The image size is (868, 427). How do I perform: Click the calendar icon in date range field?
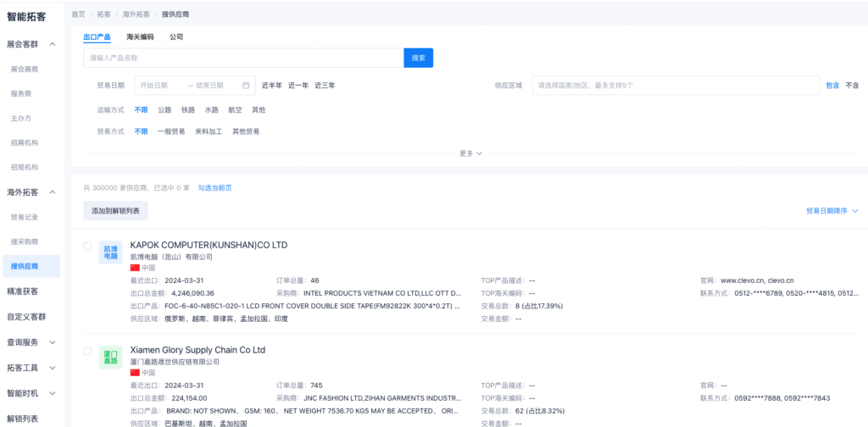coord(246,86)
